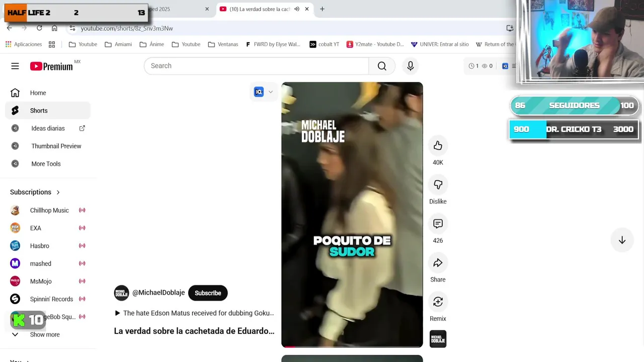This screenshot has height=362, width=644.
Task: Open EXA subscription channel
Action: pyautogui.click(x=48, y=228)
